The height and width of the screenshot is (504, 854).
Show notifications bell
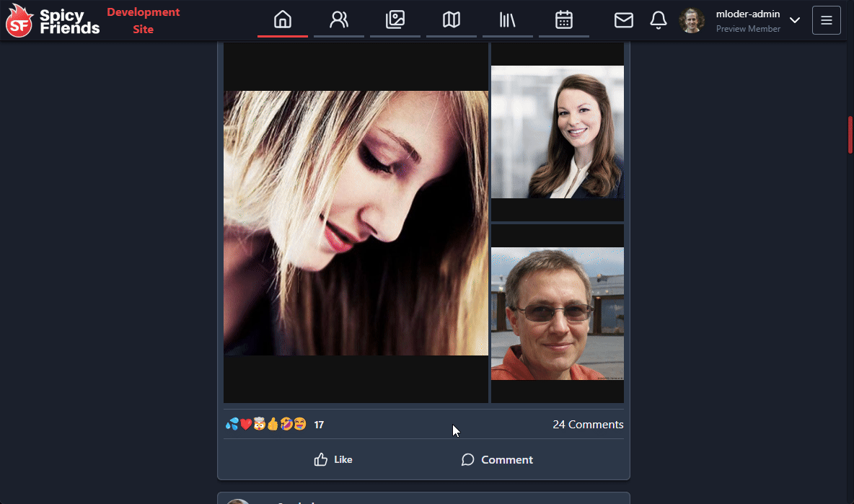point(659,20)
